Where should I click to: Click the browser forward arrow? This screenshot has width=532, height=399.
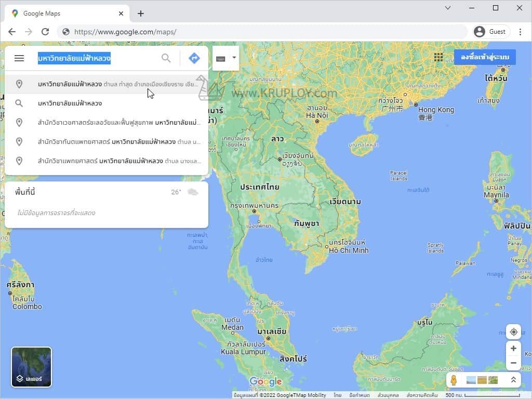click(x=29, y=32)
